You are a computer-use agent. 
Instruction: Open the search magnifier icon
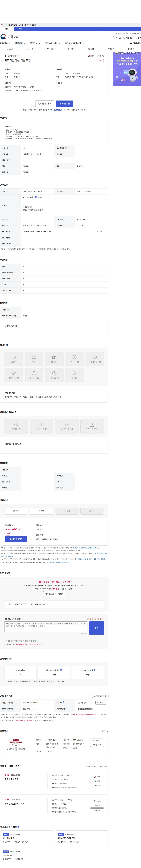click(x=136, y=38)
